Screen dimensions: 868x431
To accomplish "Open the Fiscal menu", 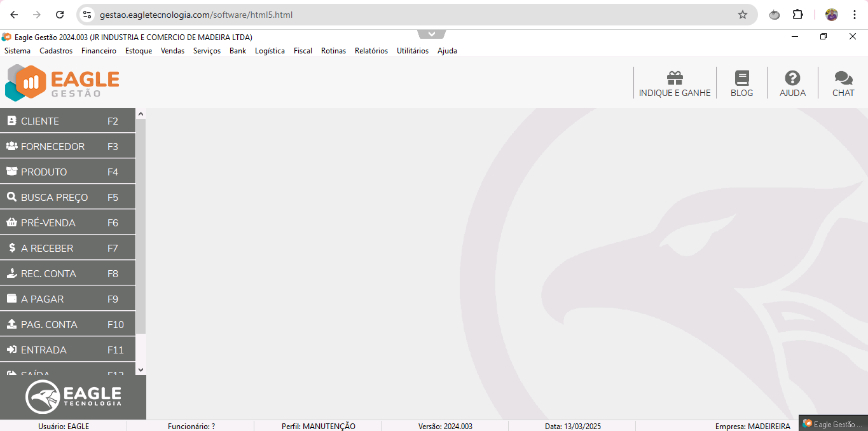I will pos(303,51).
